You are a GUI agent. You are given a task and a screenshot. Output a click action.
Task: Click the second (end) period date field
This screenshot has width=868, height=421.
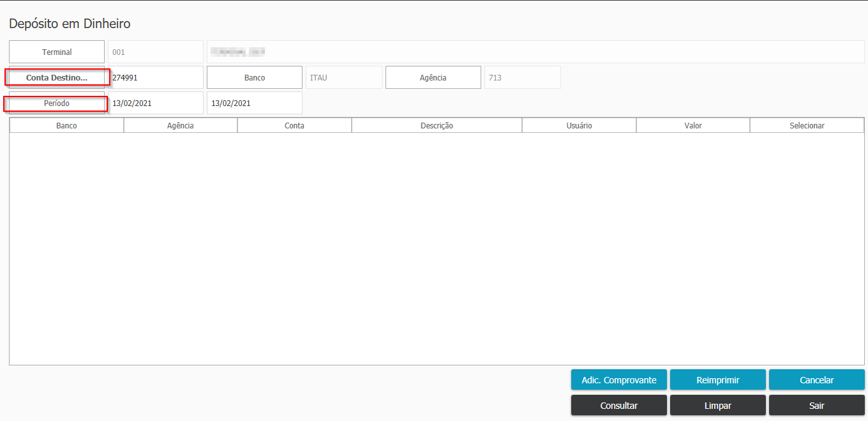pyautogui.click(x=255, y=103)
